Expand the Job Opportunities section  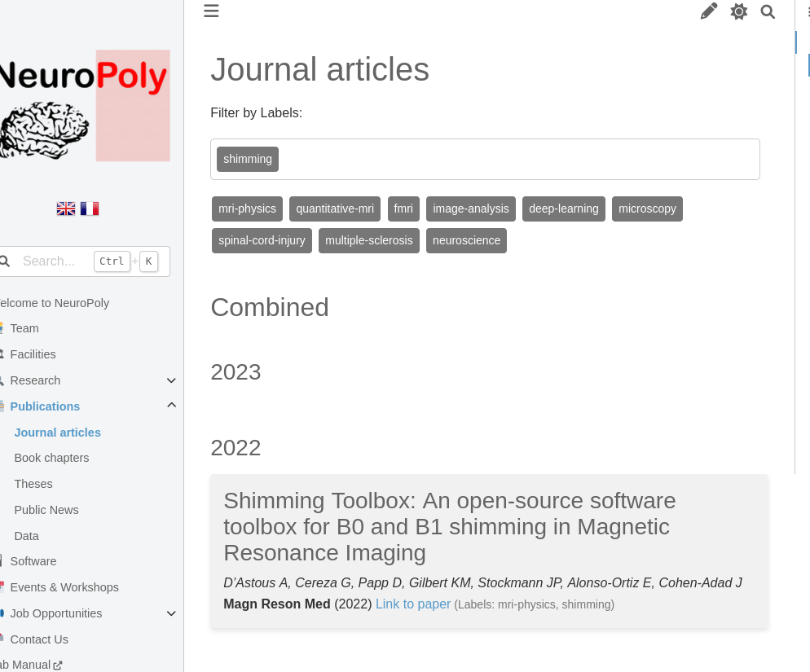point(171,613)
